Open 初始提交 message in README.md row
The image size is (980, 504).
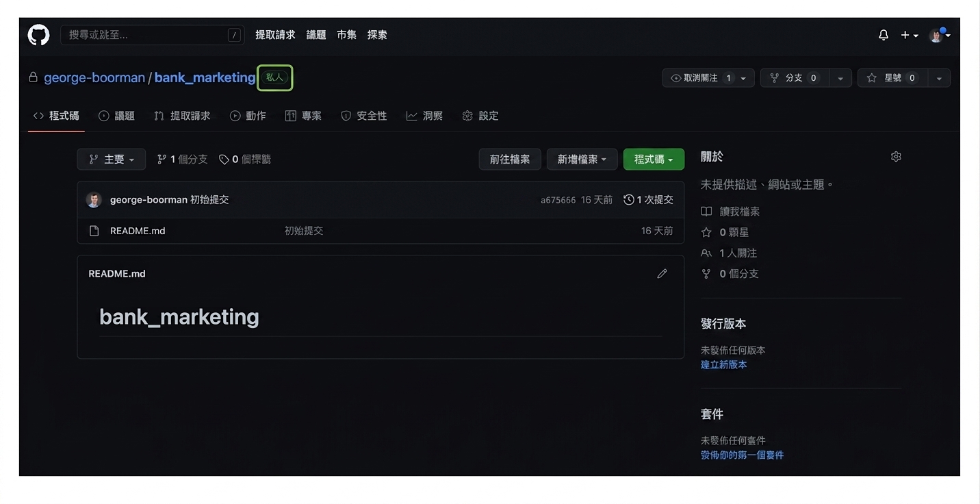pyautogui.click(x=304, y=231)
